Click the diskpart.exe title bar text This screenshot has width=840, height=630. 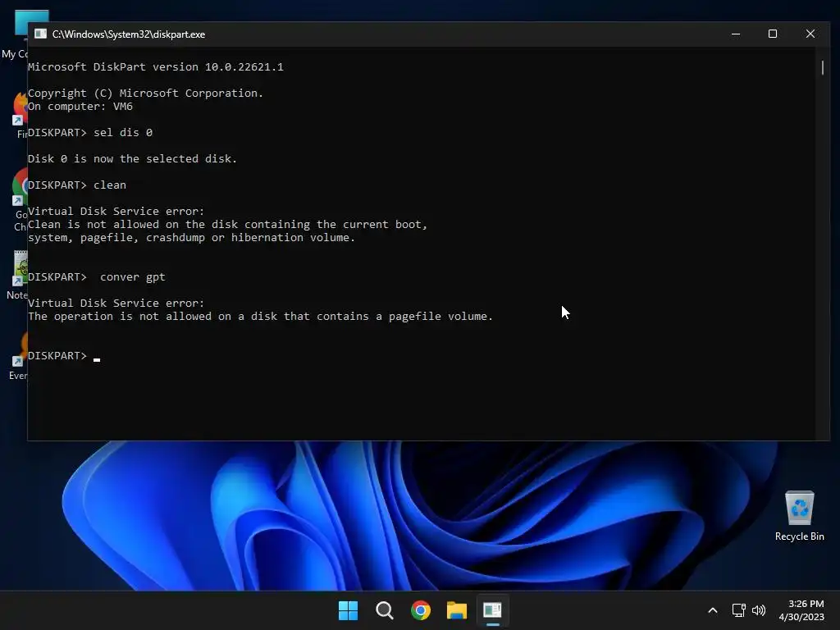[129, 34]
